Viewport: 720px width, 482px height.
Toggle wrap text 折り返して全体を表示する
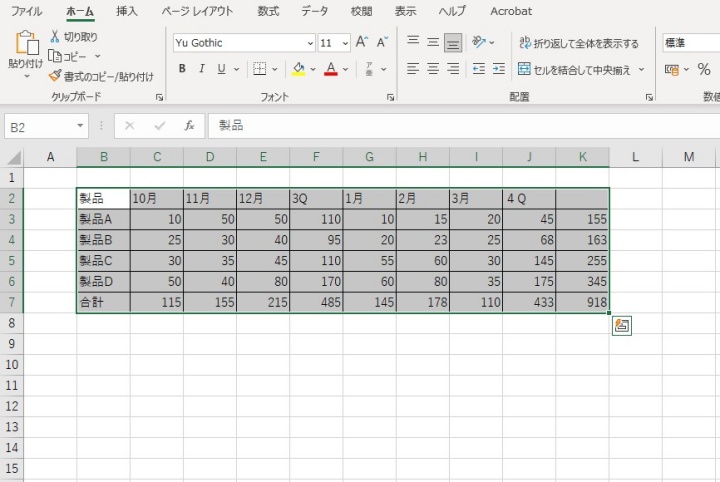(x=579, y=43)
